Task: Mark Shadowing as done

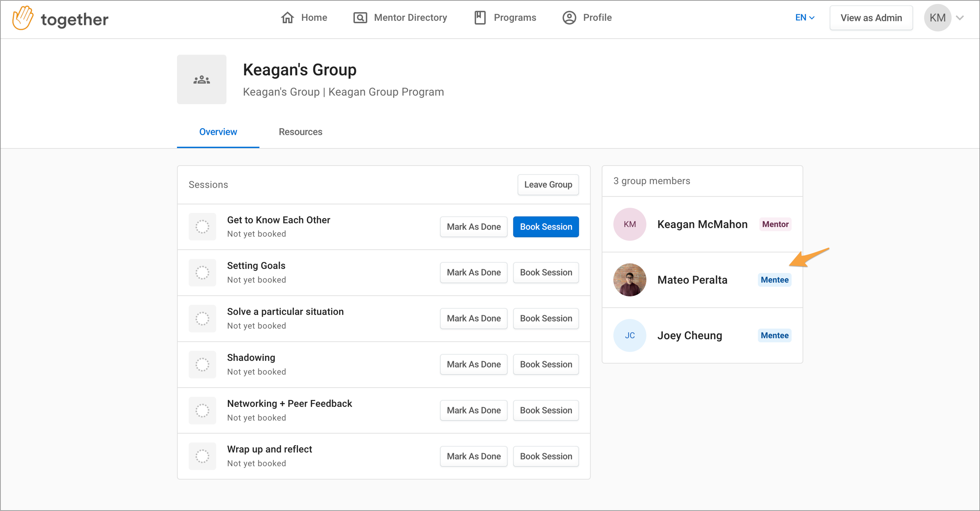Action: pyautogui.click(x=474, y=365)
